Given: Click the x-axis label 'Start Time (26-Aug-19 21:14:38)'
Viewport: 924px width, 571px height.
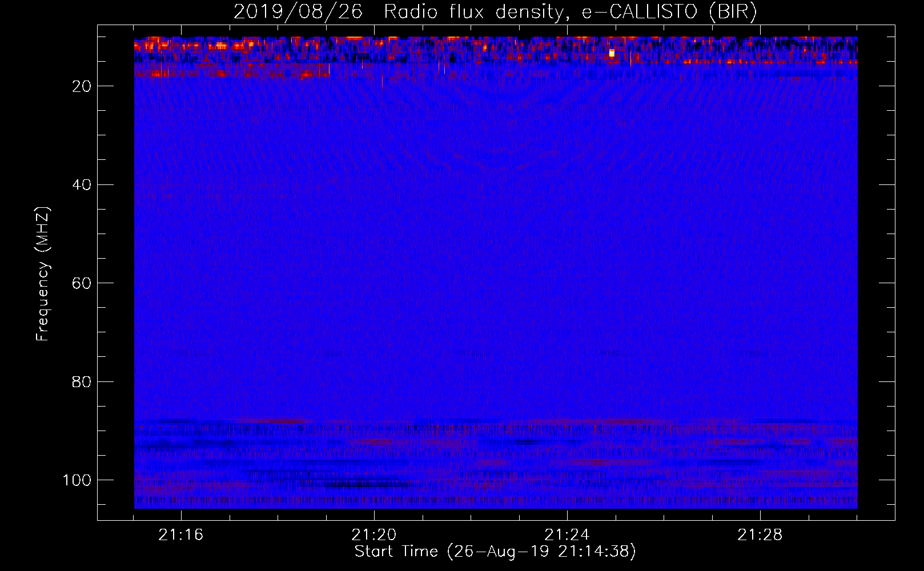Looking at the screenshot, I should [x=495, y=552].
